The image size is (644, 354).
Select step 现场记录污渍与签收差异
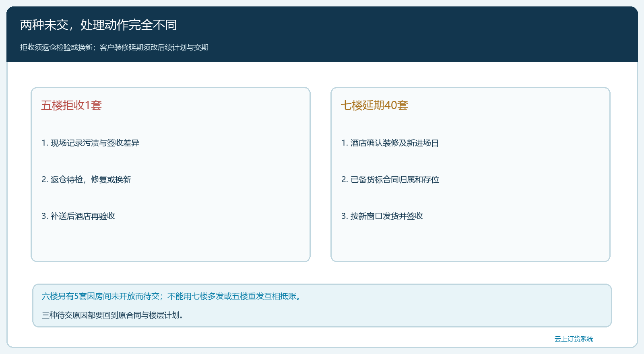pos(91,143)
